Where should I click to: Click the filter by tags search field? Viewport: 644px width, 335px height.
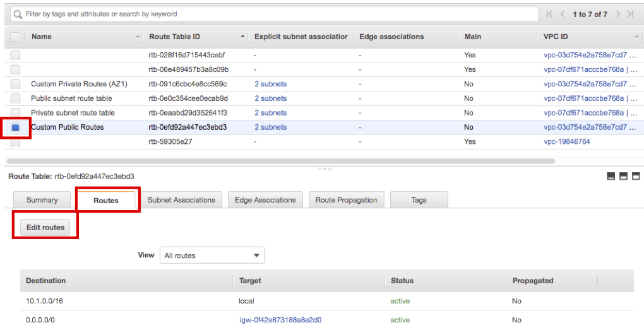coord(278,14)
